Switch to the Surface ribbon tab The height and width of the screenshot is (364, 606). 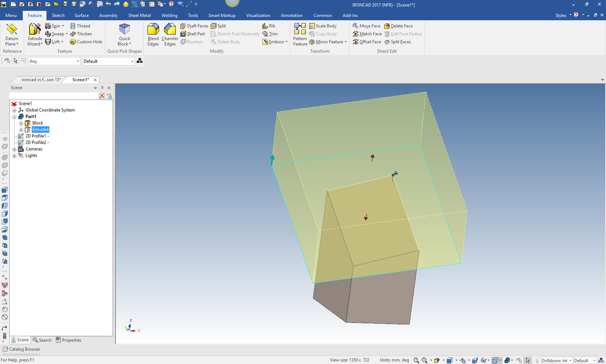(x=82, y=16)
